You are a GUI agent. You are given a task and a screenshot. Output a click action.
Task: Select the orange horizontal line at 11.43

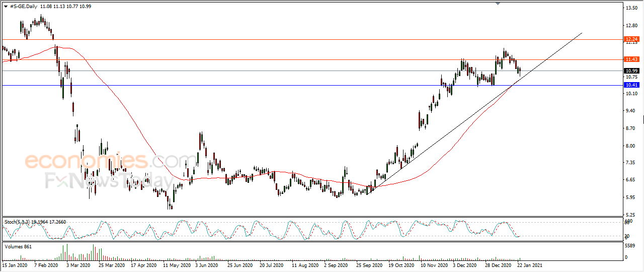[312, 60]
